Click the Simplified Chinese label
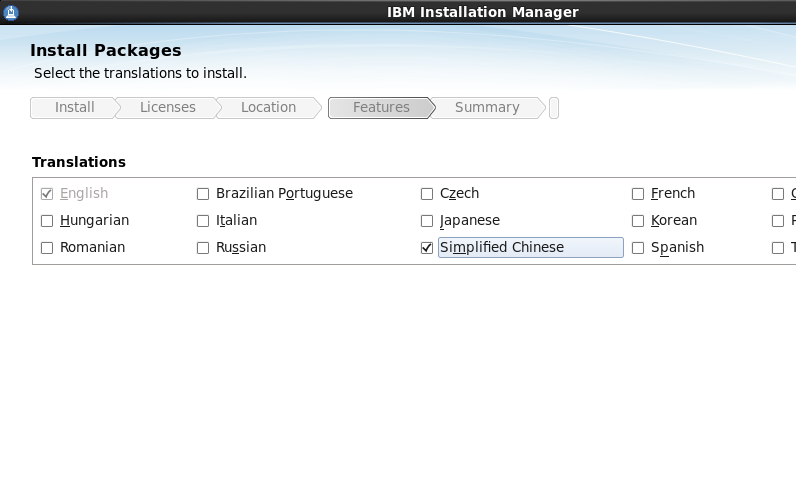This screenshot has width=796, height=481. (x=502, y=247)
